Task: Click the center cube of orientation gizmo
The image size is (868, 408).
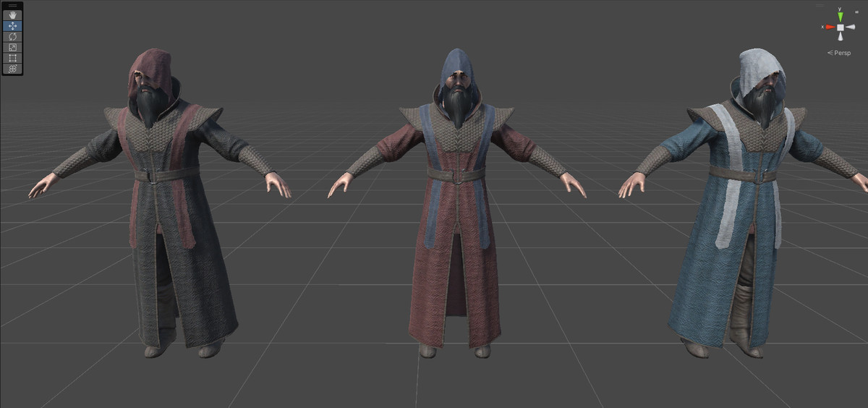Action: pyautogui.click(x=841, y=27)
